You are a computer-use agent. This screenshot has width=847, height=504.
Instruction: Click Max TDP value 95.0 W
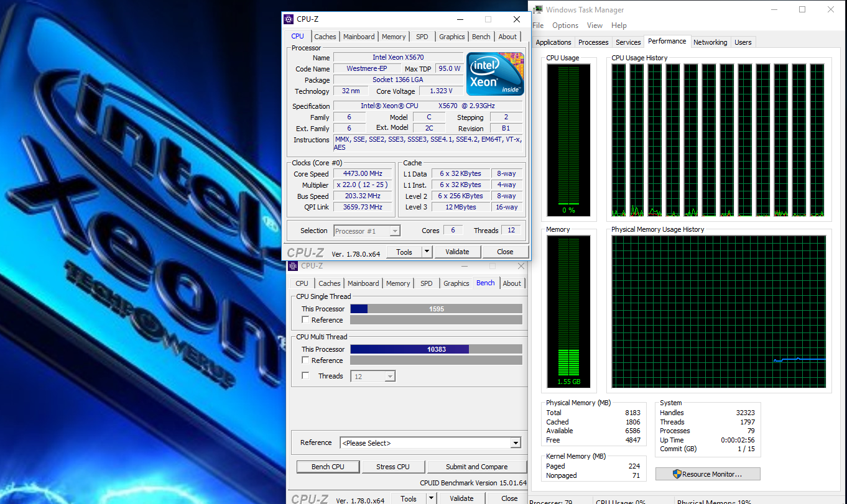click(449, 68)
